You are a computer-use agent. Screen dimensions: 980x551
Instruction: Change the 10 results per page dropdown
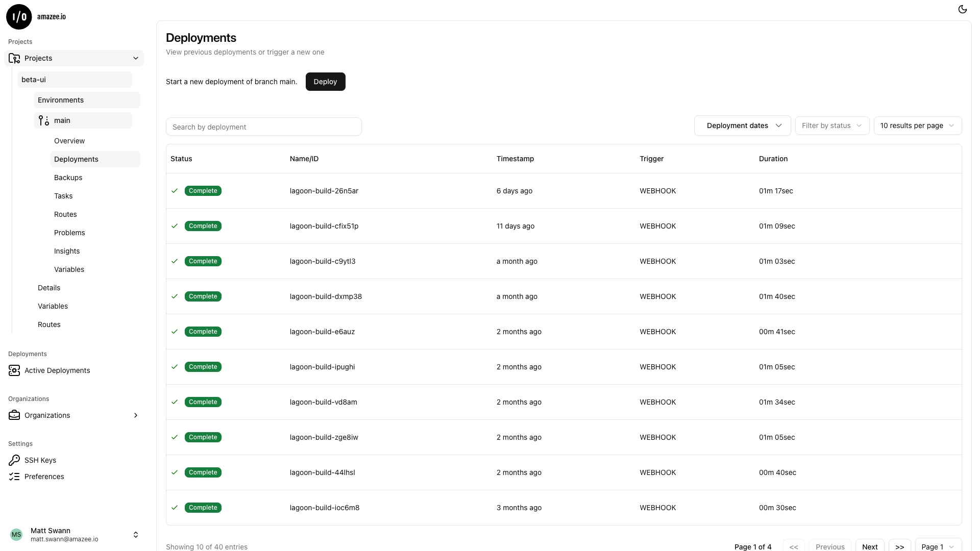pyautogui.click(x=917, y=126)
